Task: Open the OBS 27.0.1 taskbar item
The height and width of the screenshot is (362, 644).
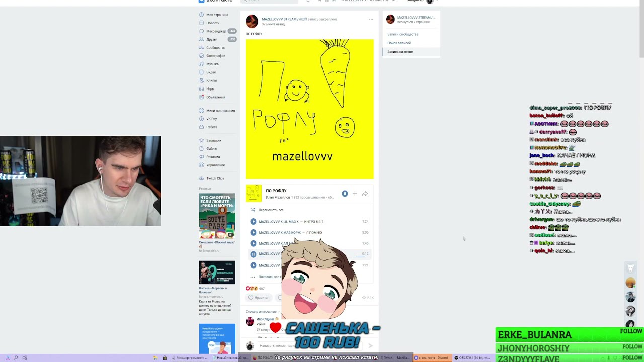Action: tap(472, 358)
